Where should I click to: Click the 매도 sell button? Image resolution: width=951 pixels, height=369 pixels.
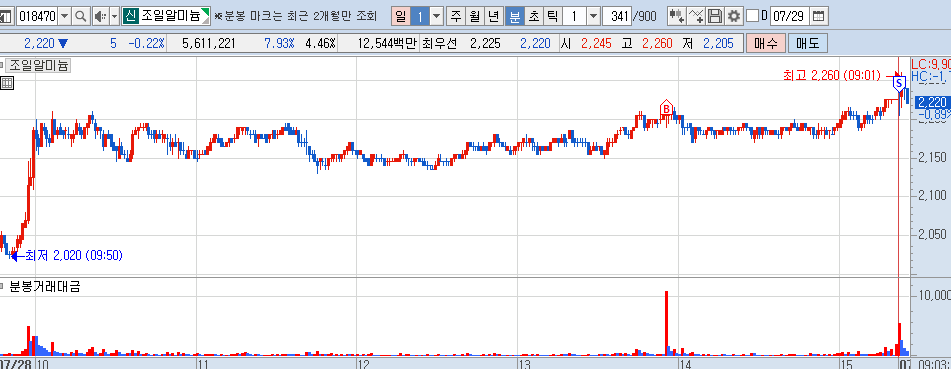(807, 43)
